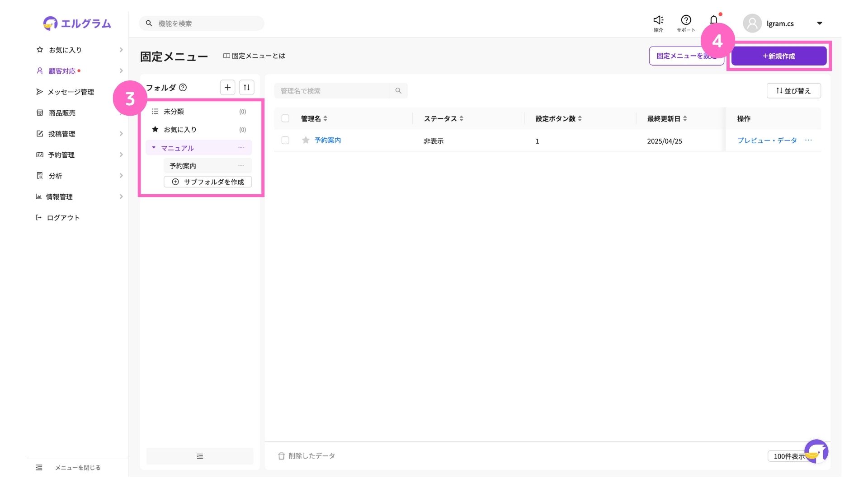Favorite 予約案内 with its star icon
This screenshot has height=488, width=868.
306,140
